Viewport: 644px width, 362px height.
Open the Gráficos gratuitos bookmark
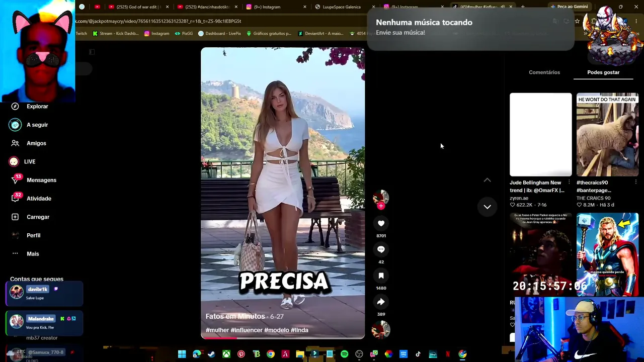click(269, 34)
